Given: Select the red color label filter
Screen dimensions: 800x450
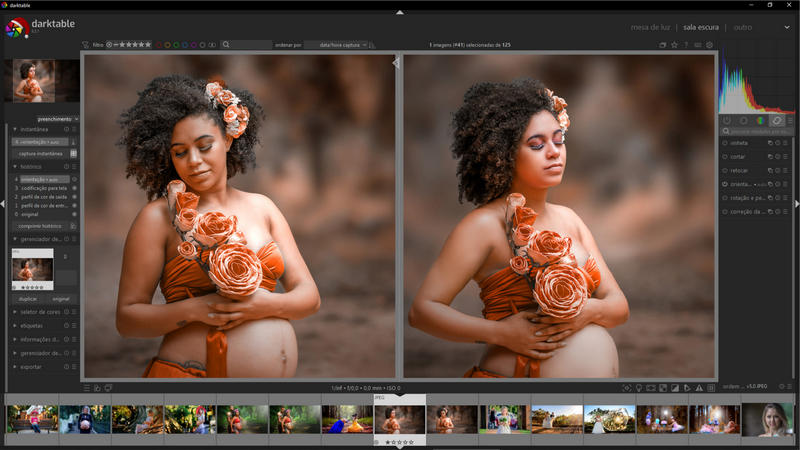Looking at the screenshot, I should pyautogui.click(x=160, y=45).
